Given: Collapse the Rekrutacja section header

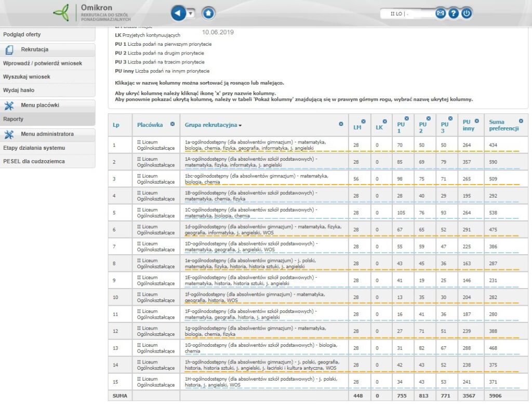Looking at the screenshot, I should [x=34, y=49].
